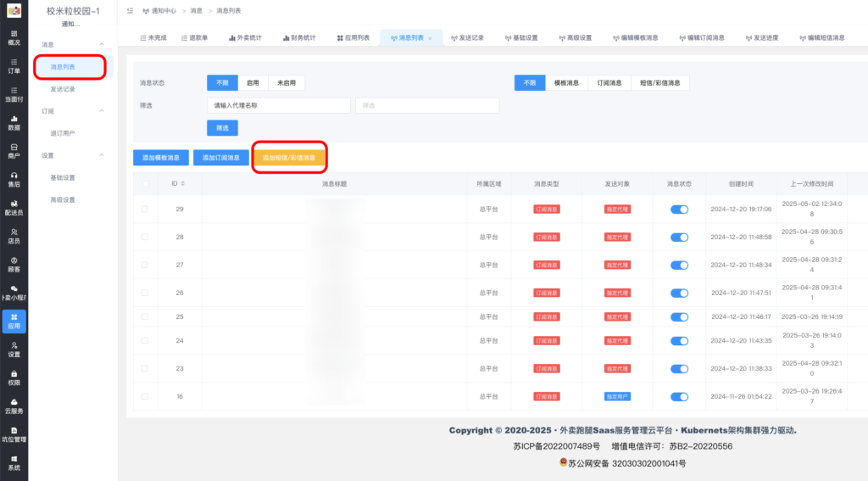Check the select-all checkbox in table header
Image resolution: width=868 pixels, height=481 pixels.
[x=145, y=183]
